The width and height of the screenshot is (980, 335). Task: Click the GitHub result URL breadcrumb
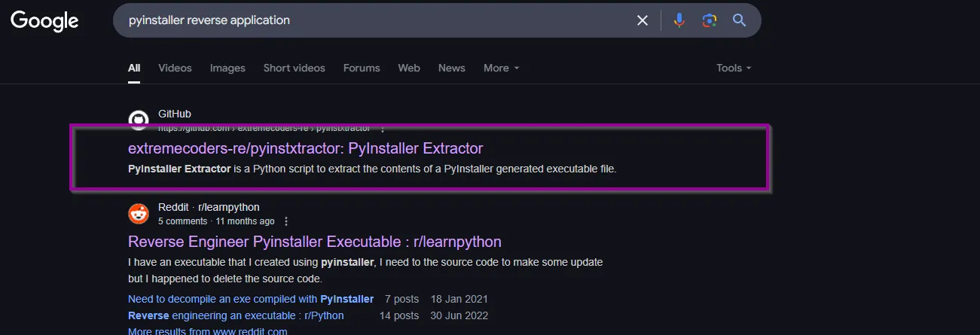(264, 129)
